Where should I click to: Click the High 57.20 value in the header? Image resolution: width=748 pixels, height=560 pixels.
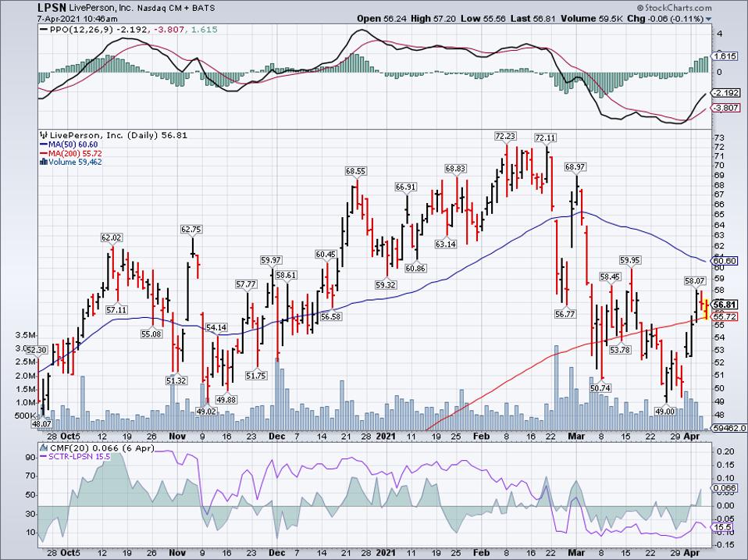point(433,19)
